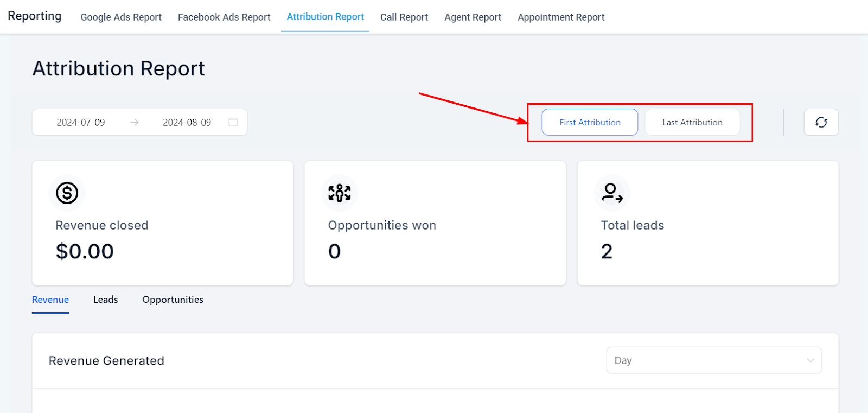Click the Reporting heading

(35, 16)
